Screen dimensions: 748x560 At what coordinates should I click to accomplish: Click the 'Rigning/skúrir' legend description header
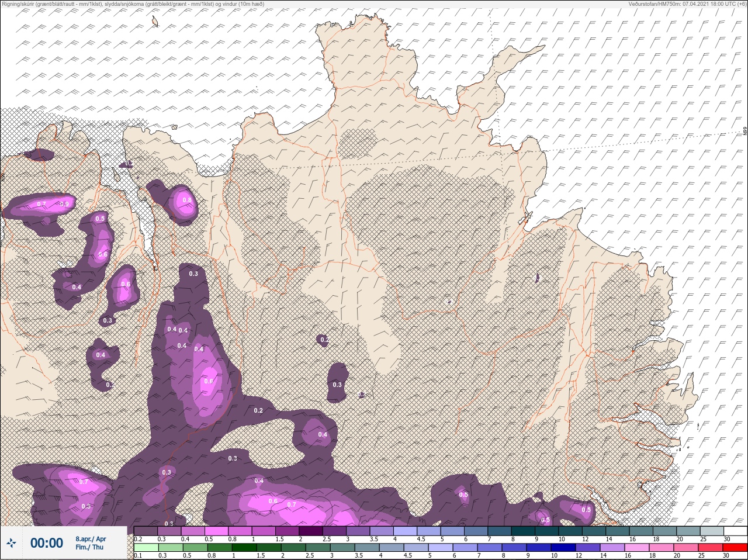[133, 4]
